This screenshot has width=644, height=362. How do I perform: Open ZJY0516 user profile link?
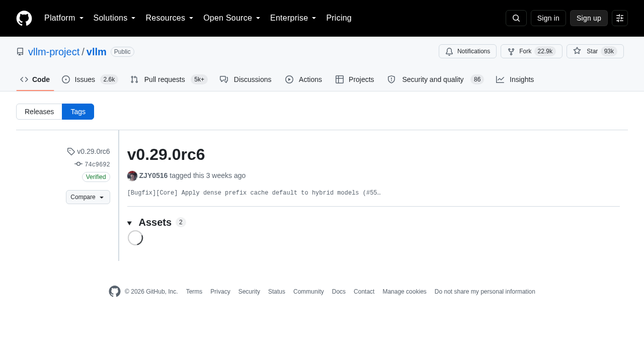click(x=153, y=175)
